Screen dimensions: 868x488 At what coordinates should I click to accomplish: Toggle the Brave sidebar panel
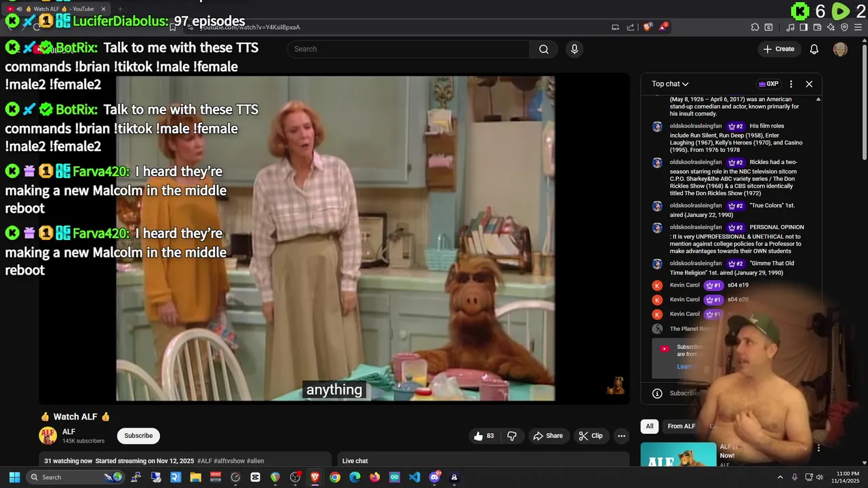(x=804, y=27)
